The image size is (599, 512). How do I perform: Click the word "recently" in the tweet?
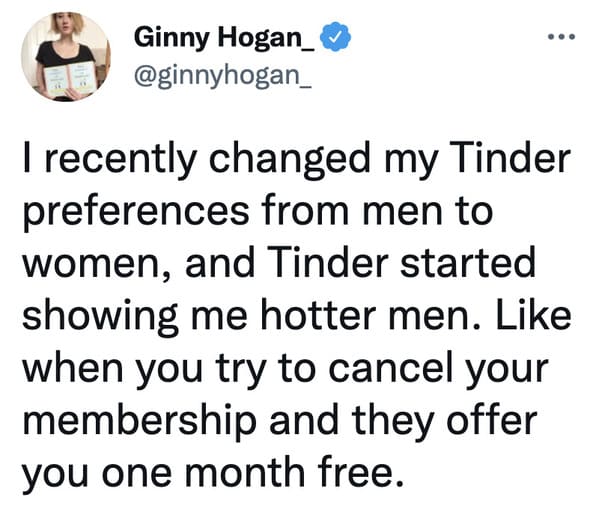click(x=121, y=159)
